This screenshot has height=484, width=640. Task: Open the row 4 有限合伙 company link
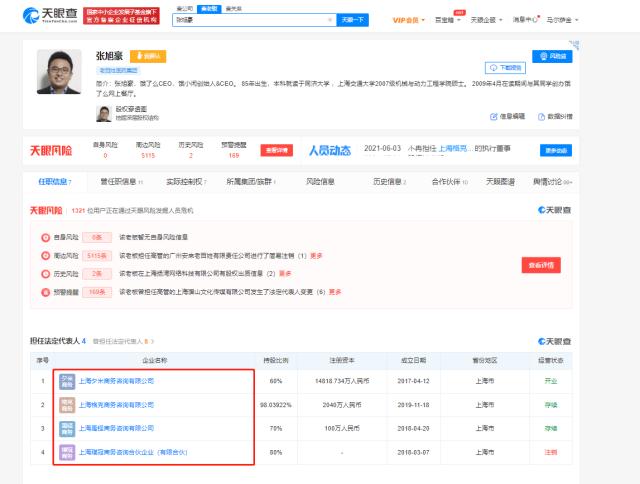(x=133, y=452)
